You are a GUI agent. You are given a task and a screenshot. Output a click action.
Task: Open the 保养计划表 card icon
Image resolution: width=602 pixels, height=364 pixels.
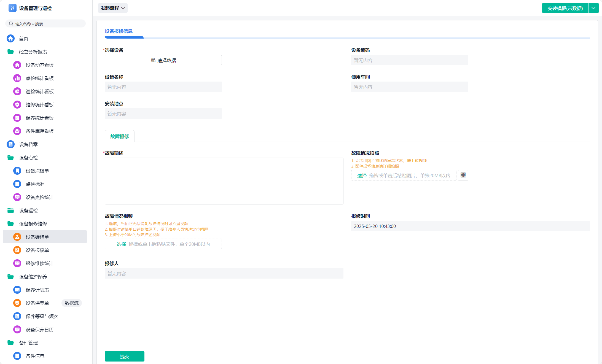[x=17, y=290]
